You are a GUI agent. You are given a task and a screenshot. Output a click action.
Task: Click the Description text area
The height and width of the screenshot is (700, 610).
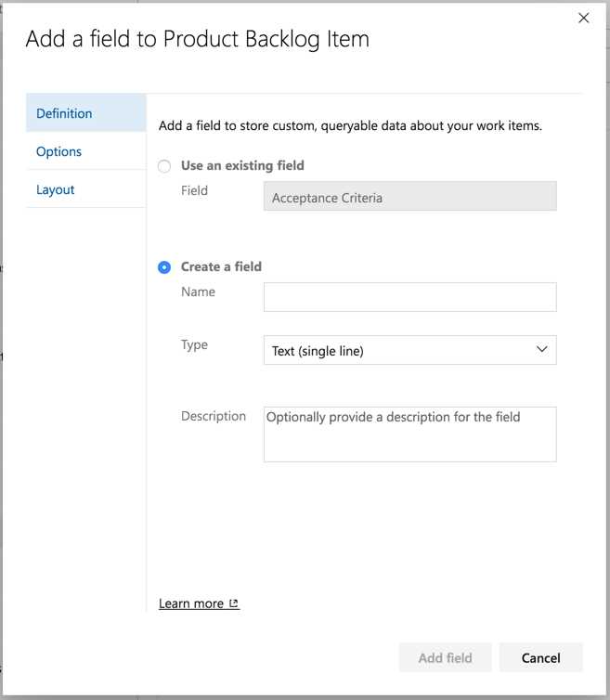tap(410, 434)
